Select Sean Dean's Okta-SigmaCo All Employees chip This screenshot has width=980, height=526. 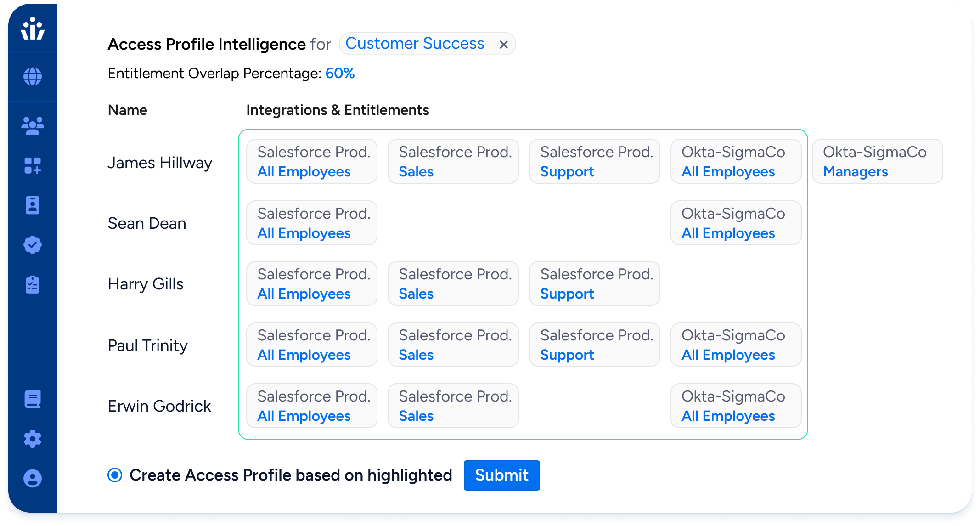(736, 223)
